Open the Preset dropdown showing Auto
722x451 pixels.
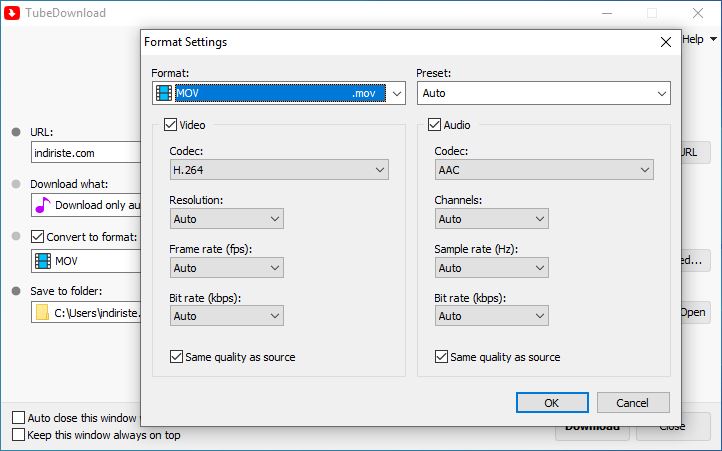pyautogui.click(x=543, y=94)
